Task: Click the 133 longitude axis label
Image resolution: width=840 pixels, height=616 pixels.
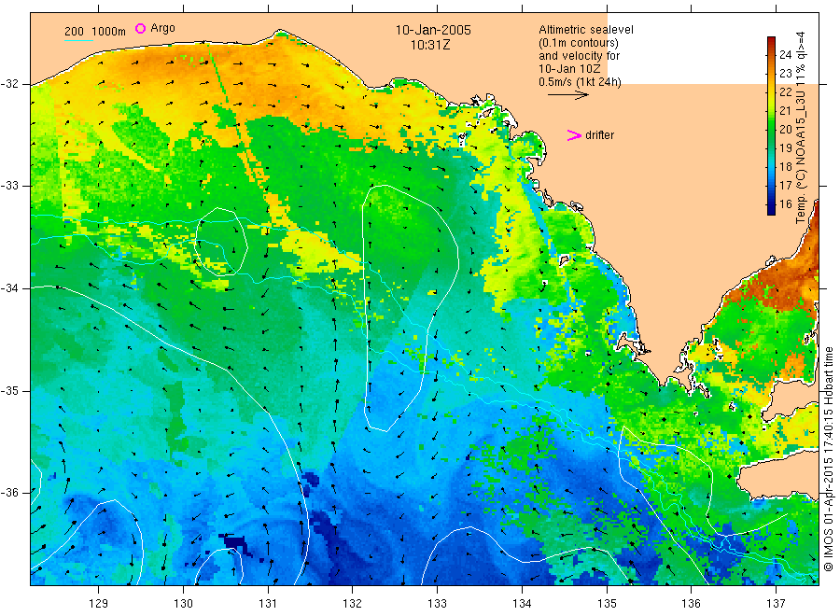Action: 437,604
